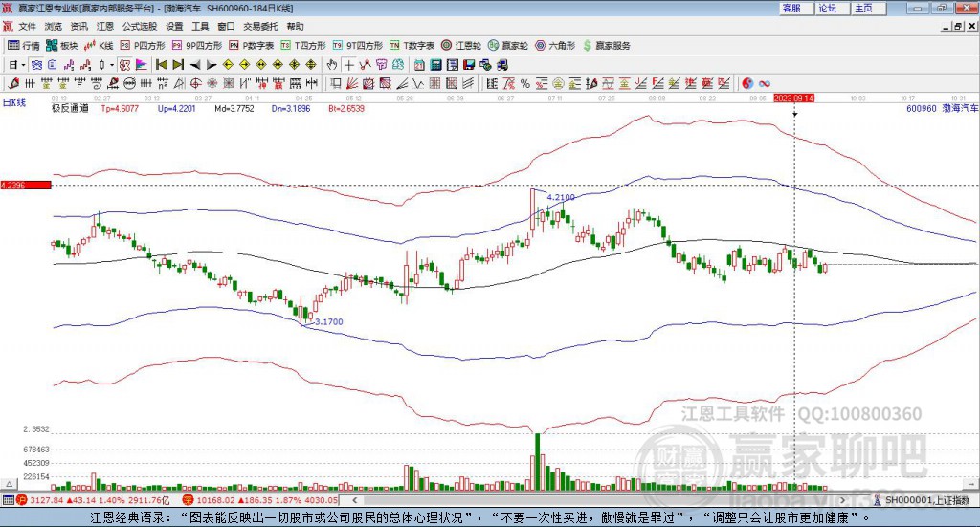The height and width of the screenshot is (527, 980).
Task: Open the 江恩轮 Gann wheel tool
Action: pos(461,46)
